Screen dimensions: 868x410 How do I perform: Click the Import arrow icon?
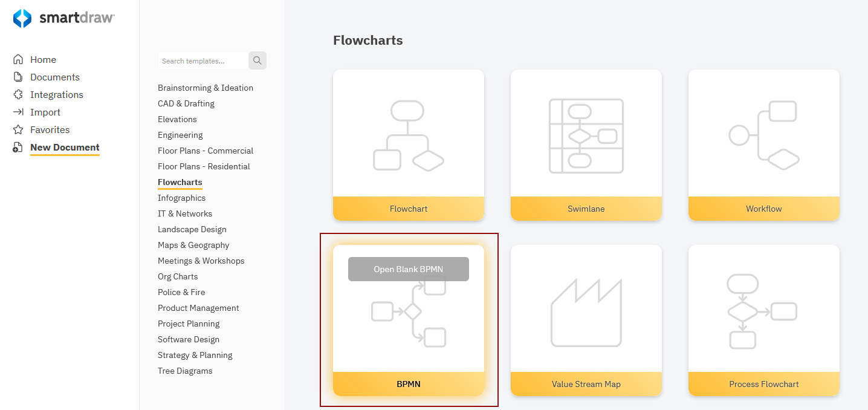pyautogui.click(x=18, y=112)
